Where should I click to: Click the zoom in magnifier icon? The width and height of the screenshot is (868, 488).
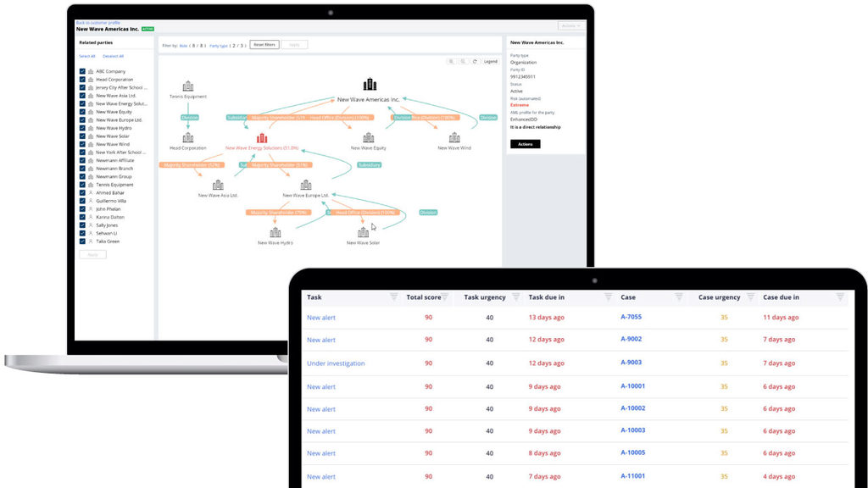tap(451, 62)
